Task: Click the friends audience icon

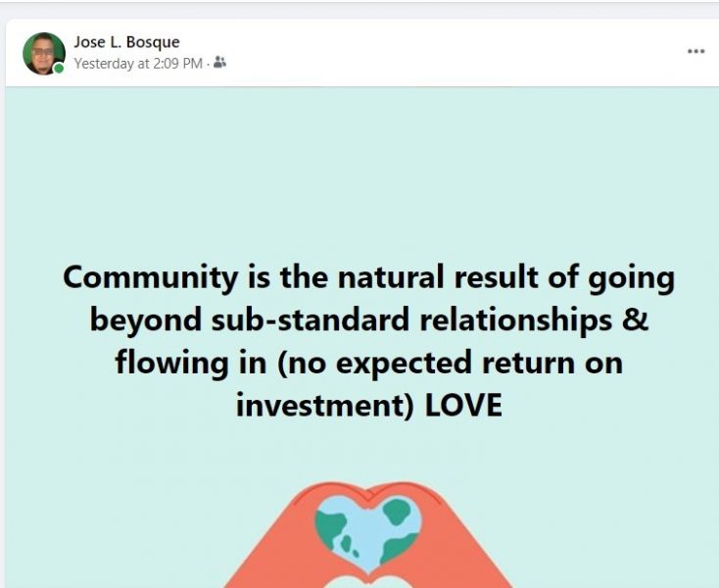Action: (219, 63)
